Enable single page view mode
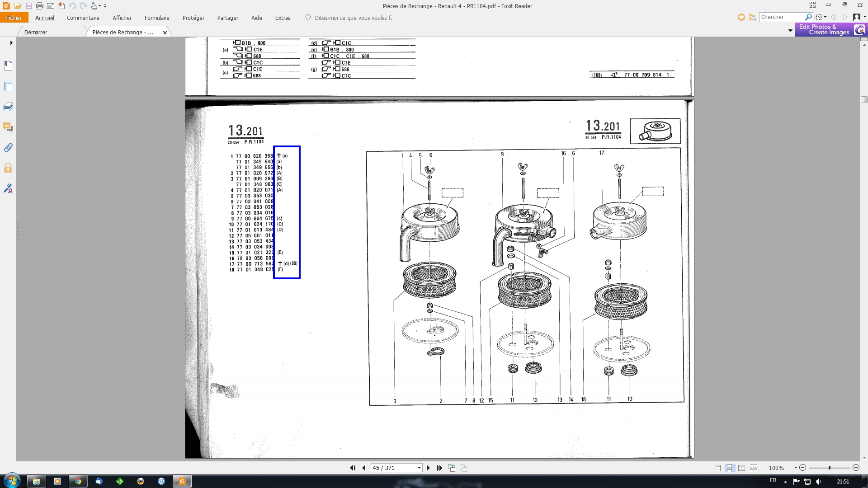The width and height of the screenshot is (868, 488). pyautogui.click(x=718, y=468)
